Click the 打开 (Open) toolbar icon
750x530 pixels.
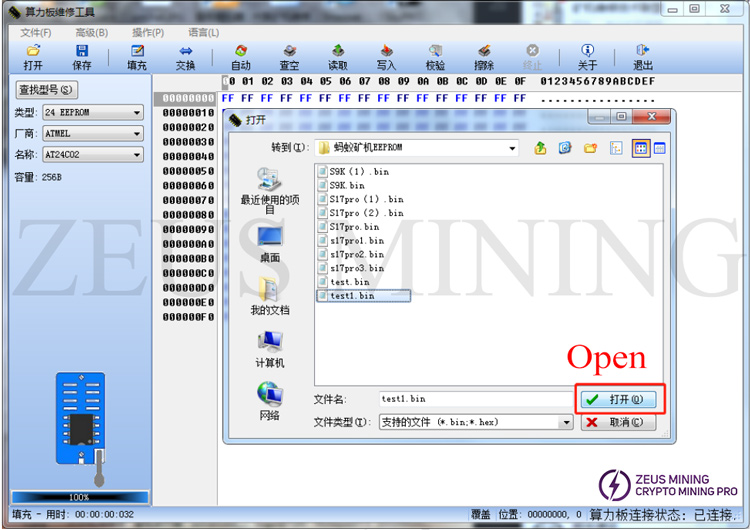33,57
